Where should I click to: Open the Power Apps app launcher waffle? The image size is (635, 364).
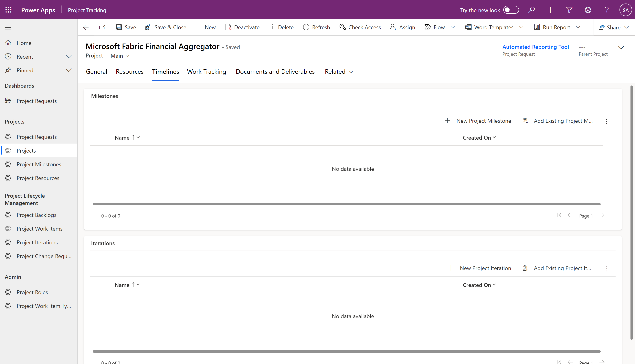click(8, 10)
